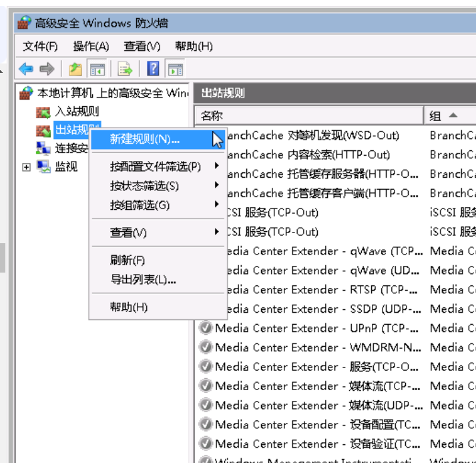
Task: Open the 帮助(H) menu bar item
Action: (x=194, y=47)
